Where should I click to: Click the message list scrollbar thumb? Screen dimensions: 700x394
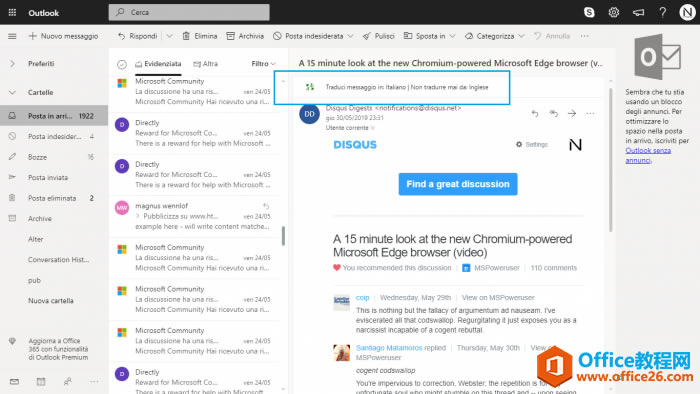pyautogui.click(x=283, y=236)
